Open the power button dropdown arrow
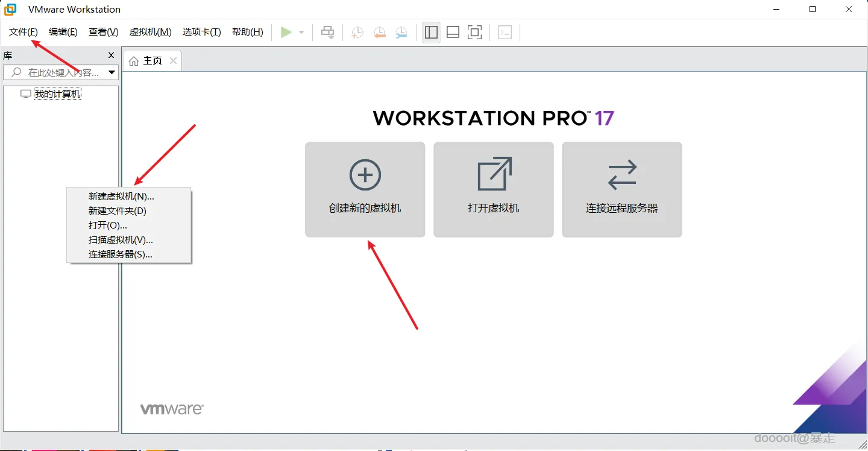This screenshot has width=868, height=451. click(301, 32)
